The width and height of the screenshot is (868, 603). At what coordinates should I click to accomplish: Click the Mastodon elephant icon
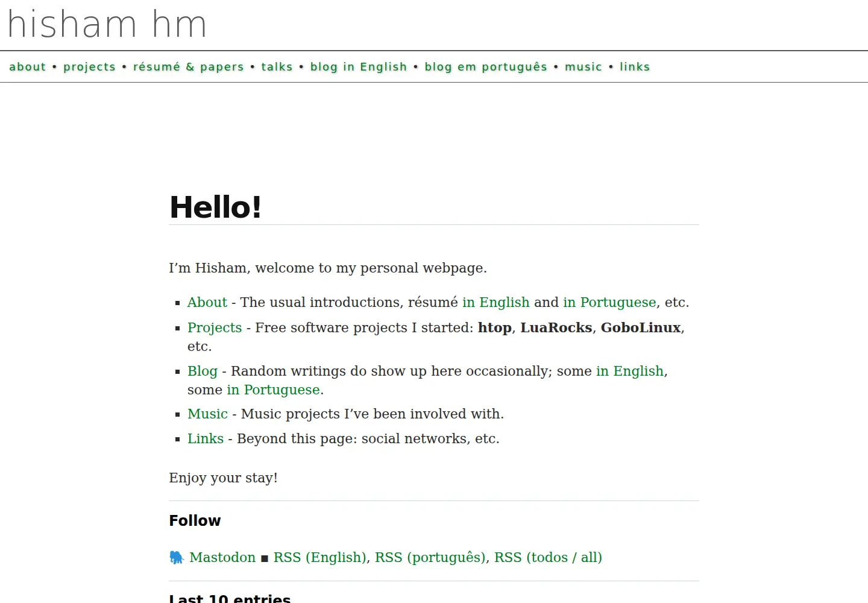pos(176,558)
